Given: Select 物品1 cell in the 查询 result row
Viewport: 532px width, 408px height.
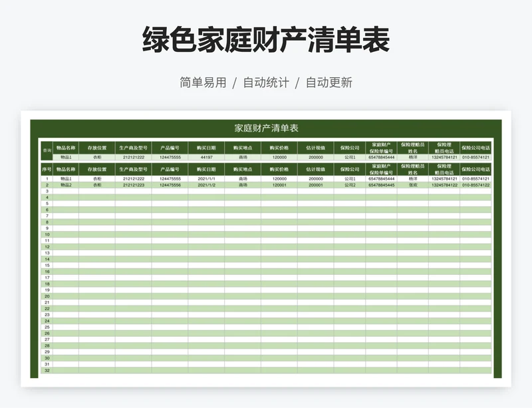Looking at the screenshot, I should coord(66,157).
